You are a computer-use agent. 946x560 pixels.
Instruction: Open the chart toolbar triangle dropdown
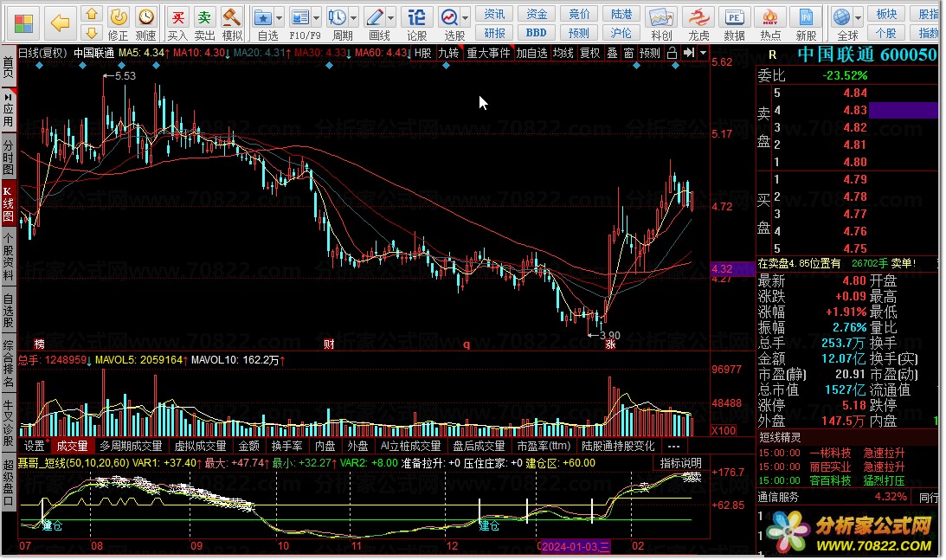[x=703, y=53]
